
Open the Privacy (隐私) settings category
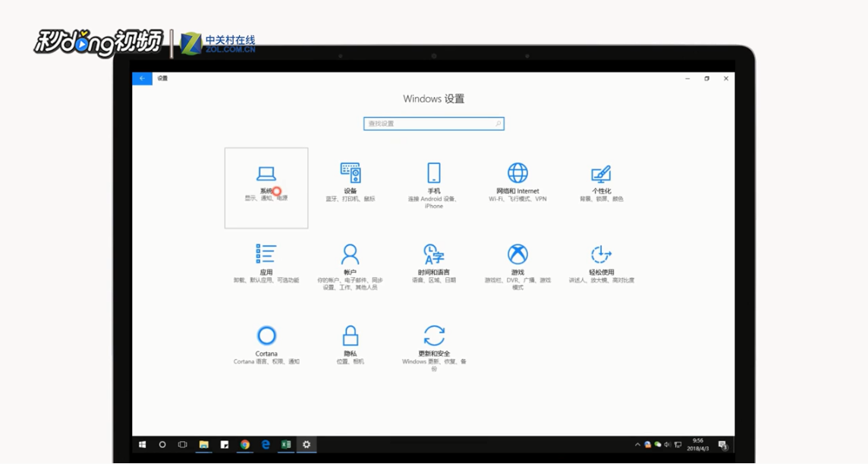click(349, 342)
